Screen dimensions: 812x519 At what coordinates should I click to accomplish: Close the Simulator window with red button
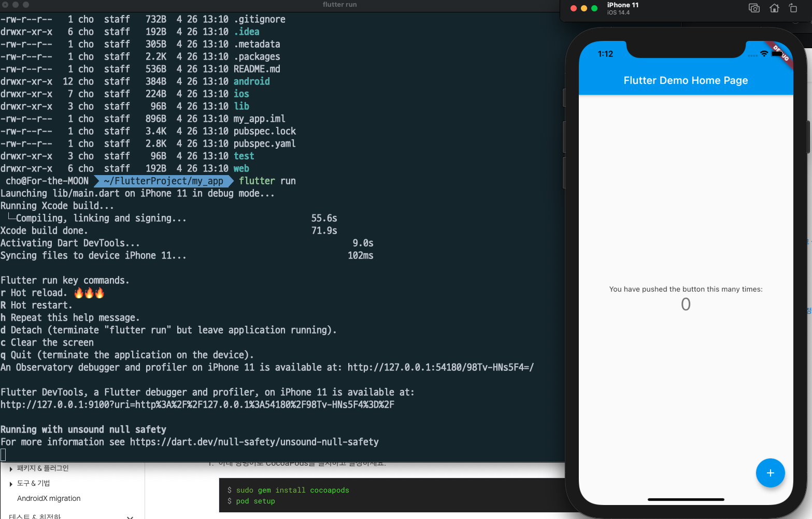point(574,8)
